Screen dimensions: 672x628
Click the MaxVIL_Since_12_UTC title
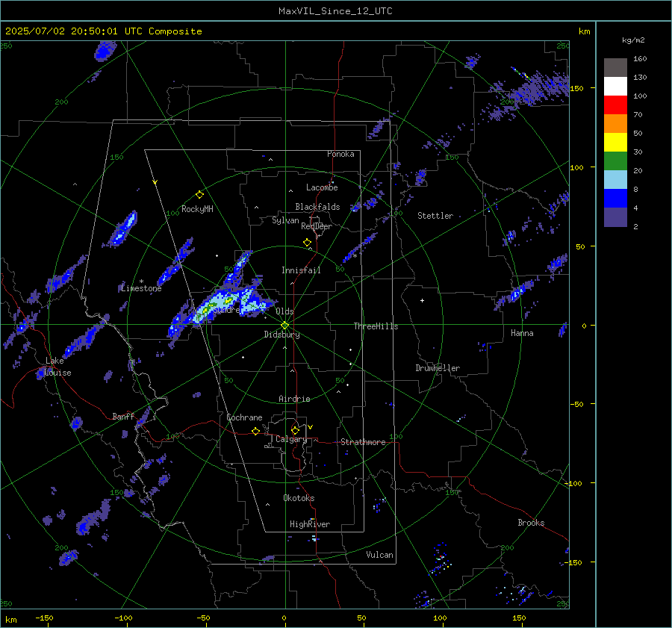click(335, 11)
